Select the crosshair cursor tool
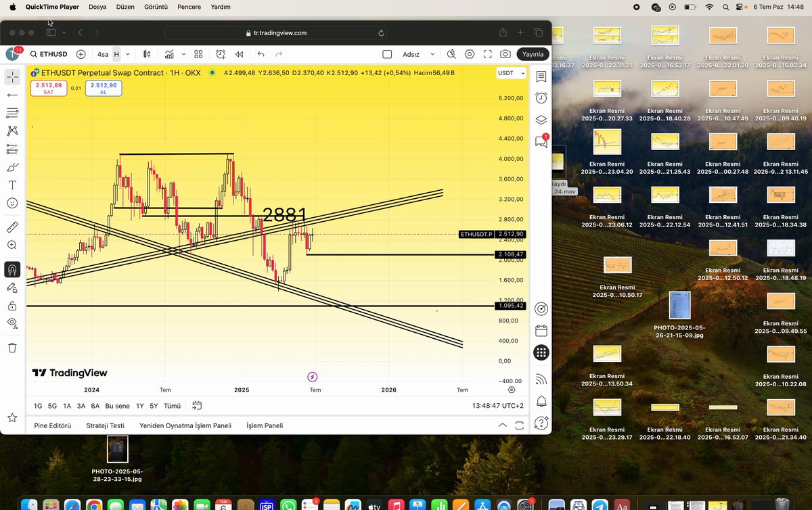Screen dimensions: 812x510 (x=12, y=77)
